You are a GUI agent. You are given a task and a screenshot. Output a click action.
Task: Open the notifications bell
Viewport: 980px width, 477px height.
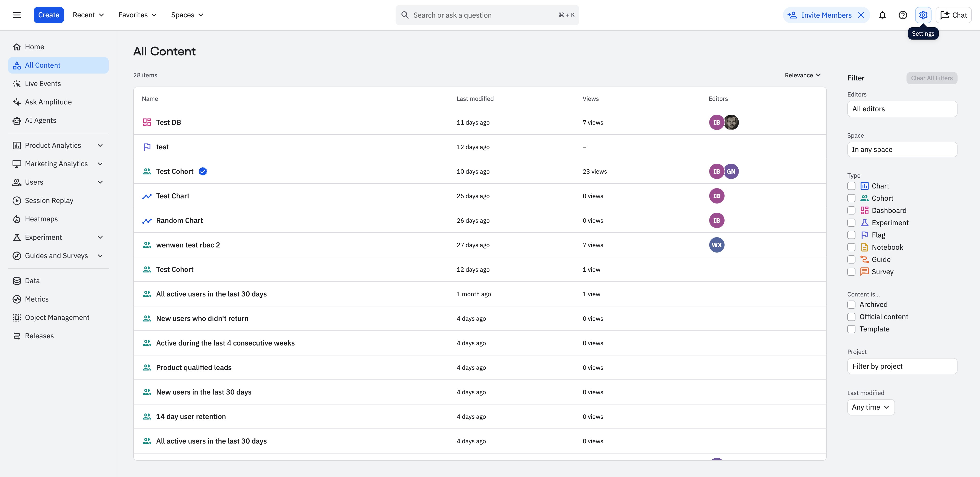882,15
